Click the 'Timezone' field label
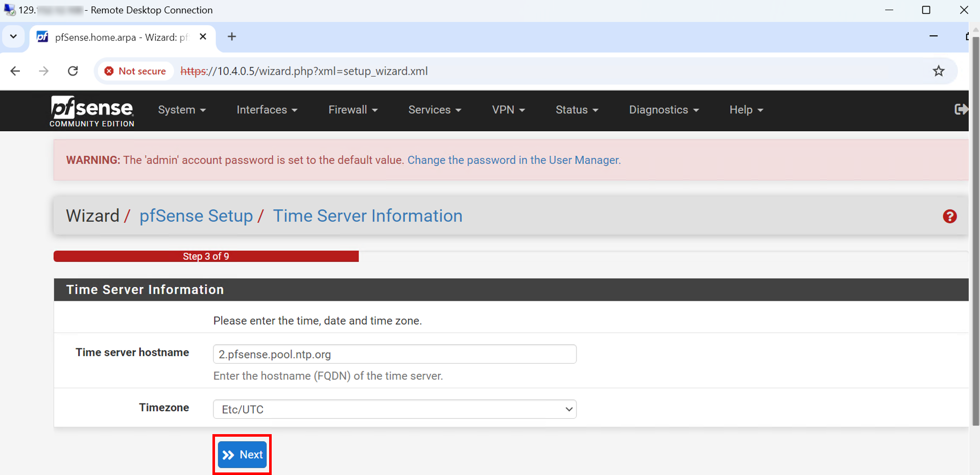 (x=164, y=408)
